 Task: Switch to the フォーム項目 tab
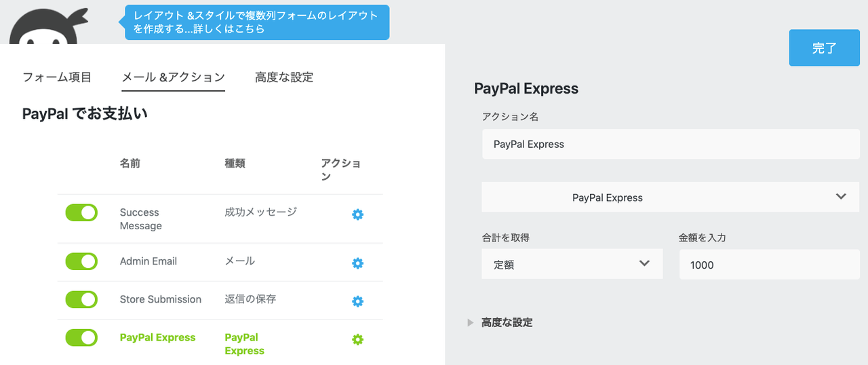57,77
